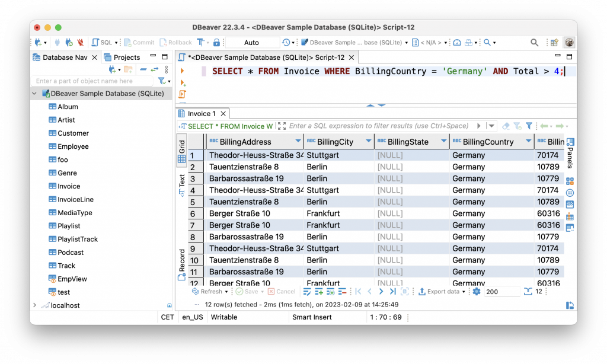Open BillingState column sort dropdown
The height and width of the screenshot is (364, 607).
coord(443,141)
